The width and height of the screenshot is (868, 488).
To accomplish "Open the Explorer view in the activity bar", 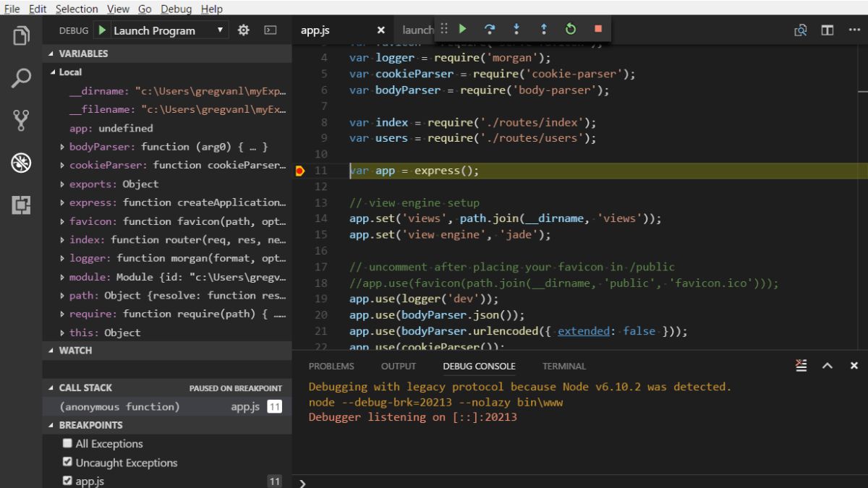I will [21, 34].
